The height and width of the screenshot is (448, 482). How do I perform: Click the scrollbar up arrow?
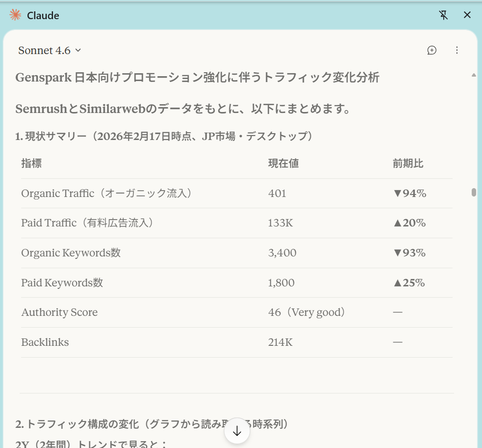[x=474, y=75]
